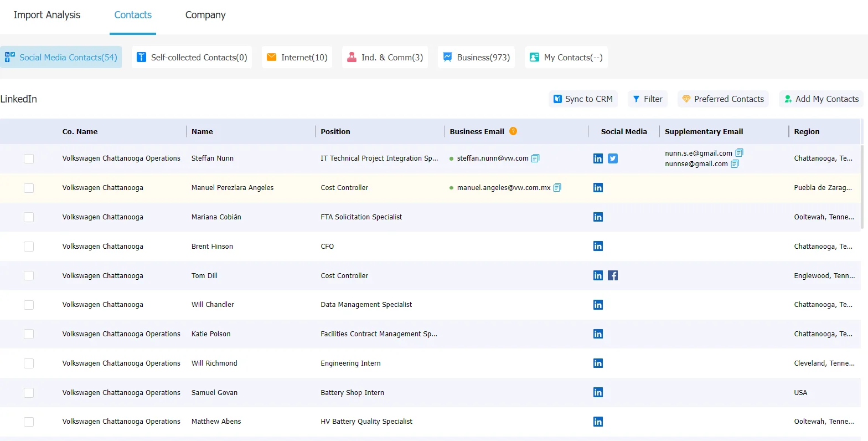Viewport: 868px width, 441px height.
Task: Show Business(973) contacts category
Action: [476, 57]
